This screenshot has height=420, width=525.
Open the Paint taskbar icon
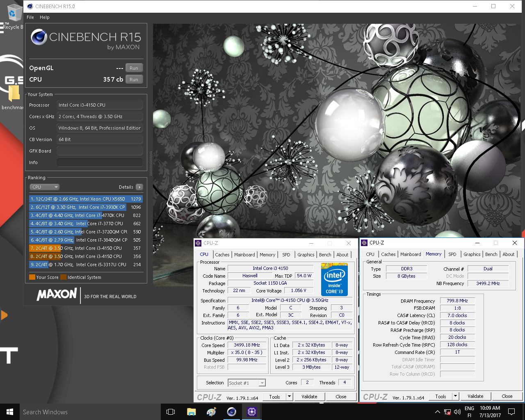click(x=211, y=412)
